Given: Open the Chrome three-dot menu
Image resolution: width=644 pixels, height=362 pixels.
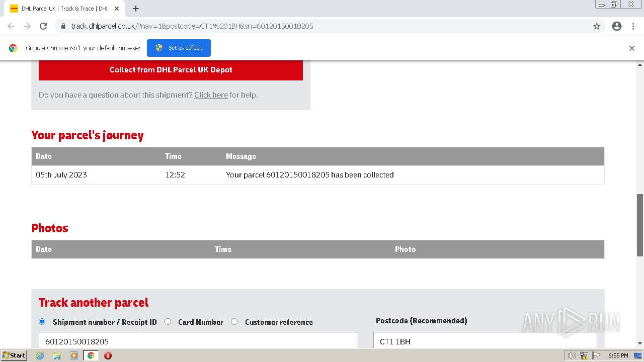Looking at the screenshot, I should click(x=633, y=26).
